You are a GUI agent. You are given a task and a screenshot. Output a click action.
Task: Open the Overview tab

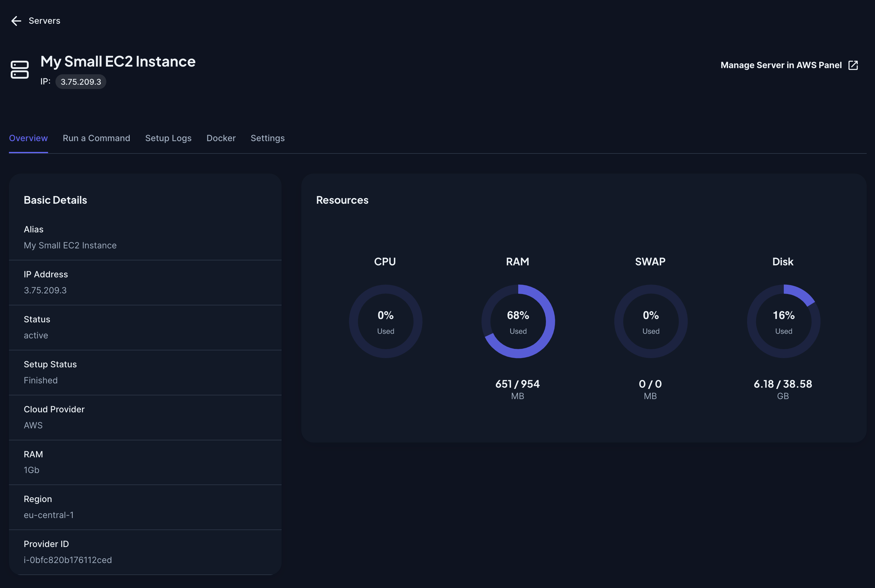pos(28,138)
